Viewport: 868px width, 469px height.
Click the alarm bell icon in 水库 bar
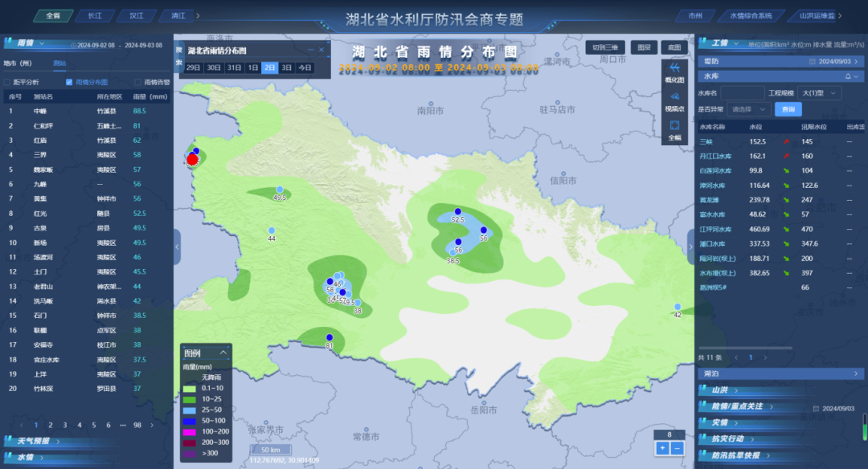tap(848, 76)
